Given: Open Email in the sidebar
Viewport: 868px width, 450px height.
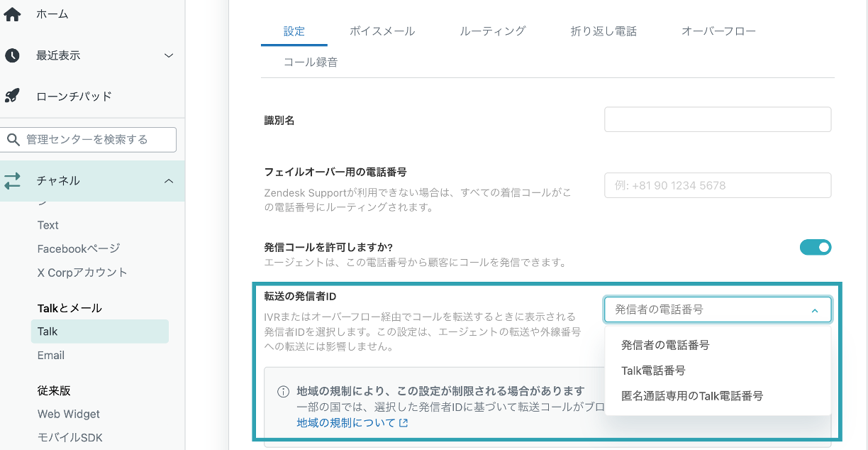Looking at the screenshot, I should [x=51, y=356].
